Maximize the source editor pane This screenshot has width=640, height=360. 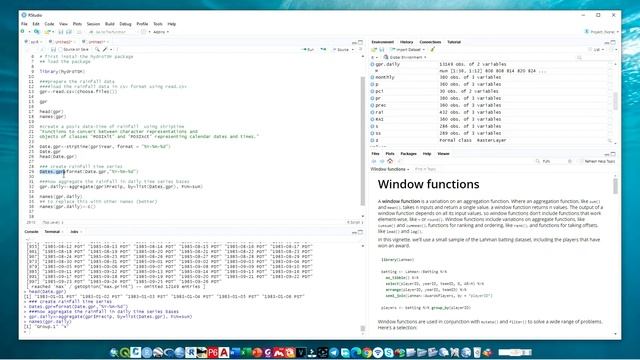point(360,42)
